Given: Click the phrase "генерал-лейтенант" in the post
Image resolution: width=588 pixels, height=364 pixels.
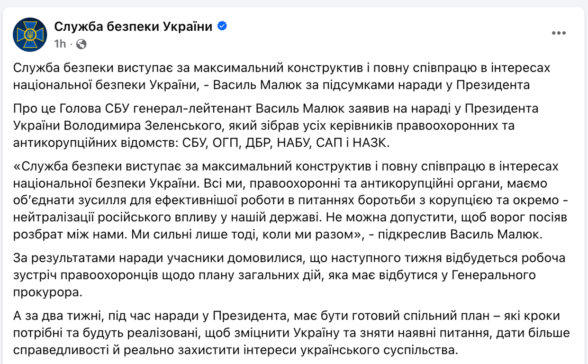Looking at the screenshot, I should pos(185,108).
